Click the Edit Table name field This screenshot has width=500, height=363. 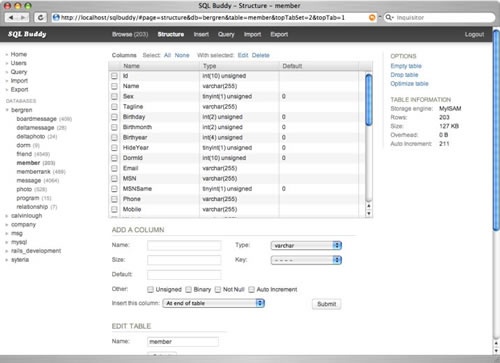(183, 342)
